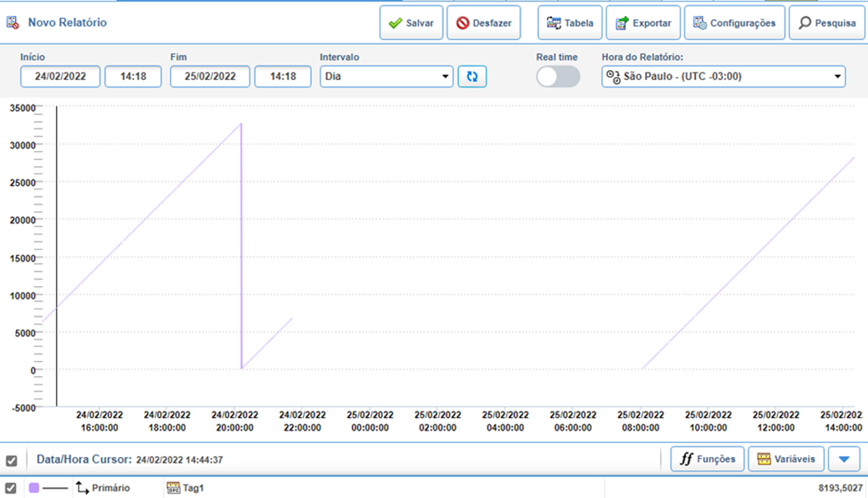Image resolution: width=868 pixels, height=498 pixels.
Task: Open Configurações settings
Action: 734,23
